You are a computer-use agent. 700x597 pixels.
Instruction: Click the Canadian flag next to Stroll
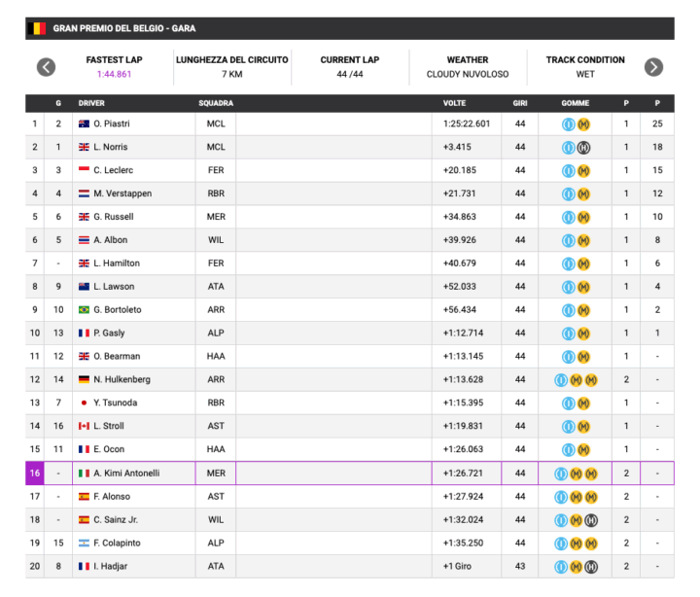tap(84, 426)
